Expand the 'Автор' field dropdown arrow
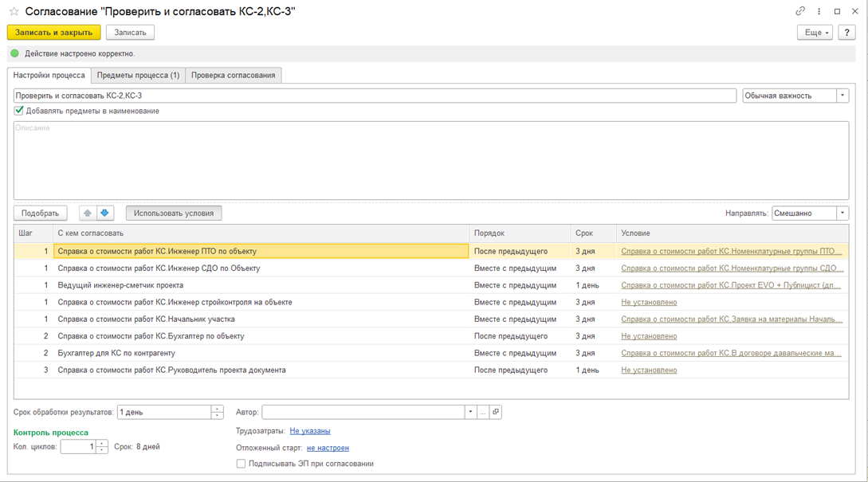The height and width of the screenshot is (482, 868). (470, 412)
